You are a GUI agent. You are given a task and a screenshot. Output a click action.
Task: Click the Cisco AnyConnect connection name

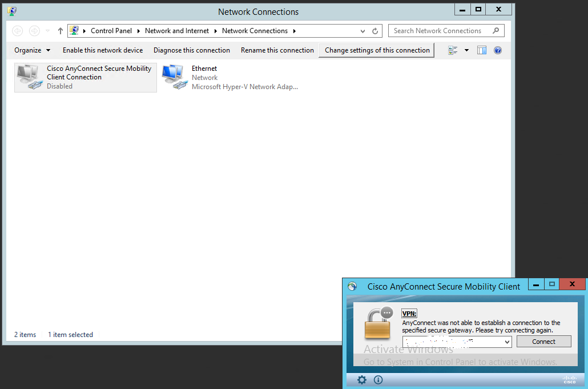99,73
